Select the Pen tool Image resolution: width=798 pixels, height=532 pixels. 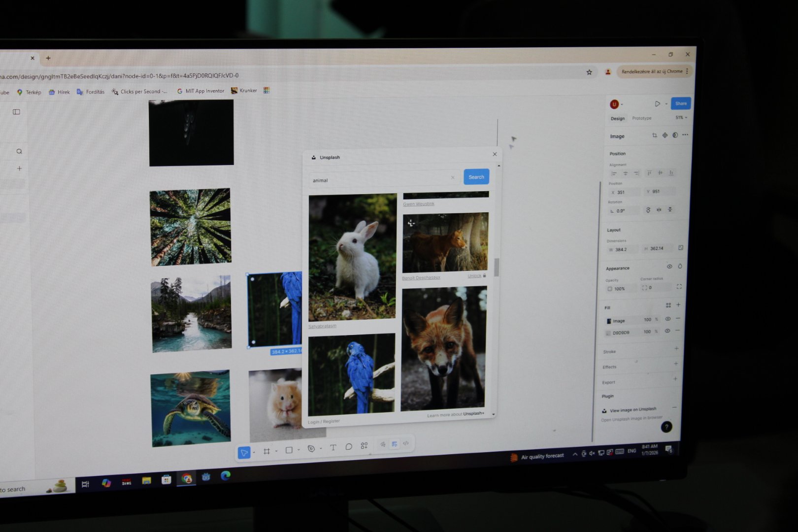(311, 449)
